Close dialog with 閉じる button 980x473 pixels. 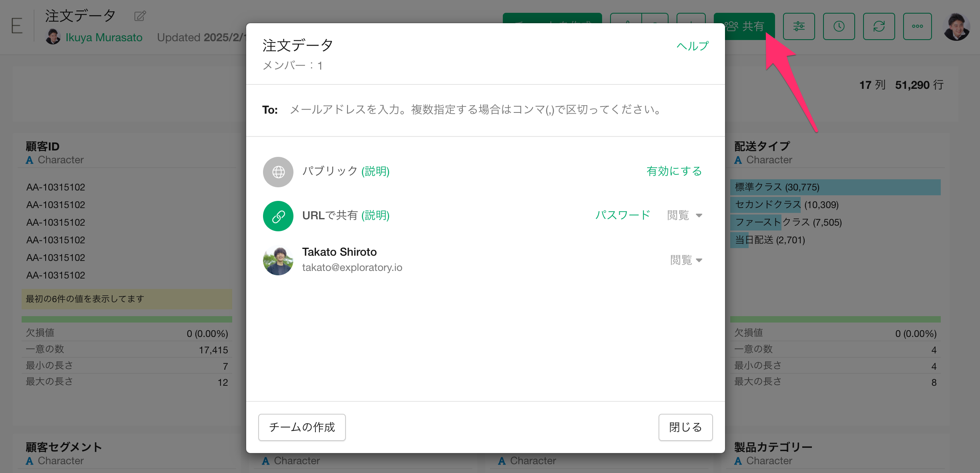tap(685, 427)
